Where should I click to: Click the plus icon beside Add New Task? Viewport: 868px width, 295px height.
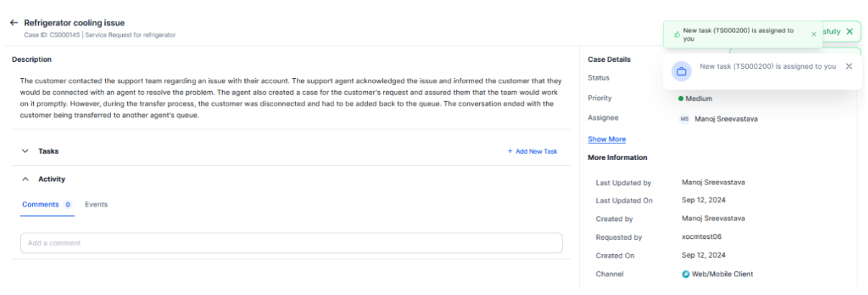click(510, 151)
